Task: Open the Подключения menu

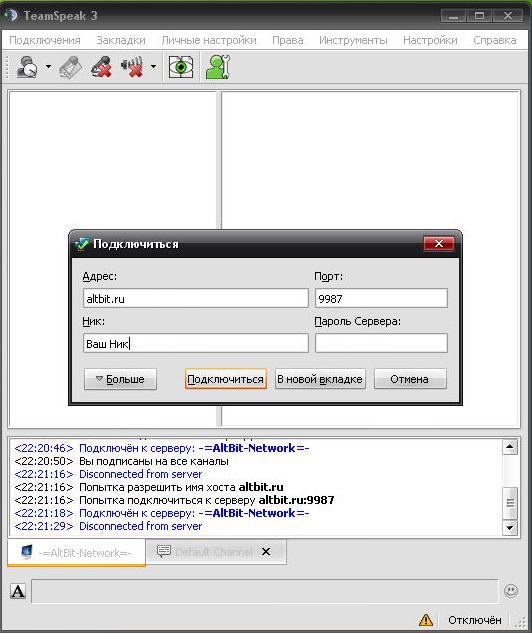Action: pos(45,40)
